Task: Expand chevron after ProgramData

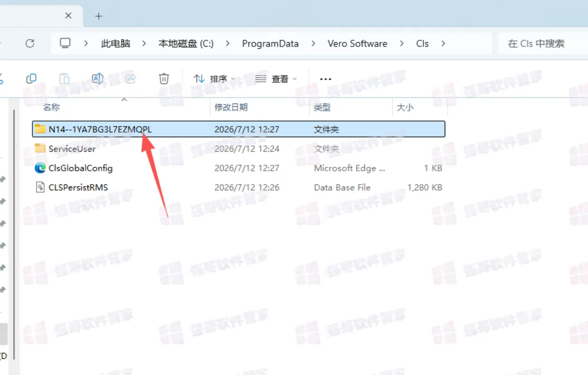Action: (313, 44)
